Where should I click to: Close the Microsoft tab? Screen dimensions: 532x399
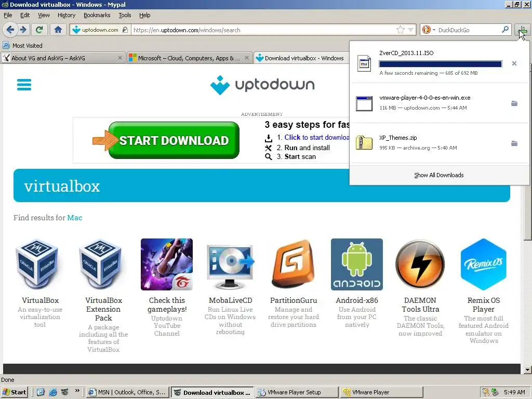point(247,58)
